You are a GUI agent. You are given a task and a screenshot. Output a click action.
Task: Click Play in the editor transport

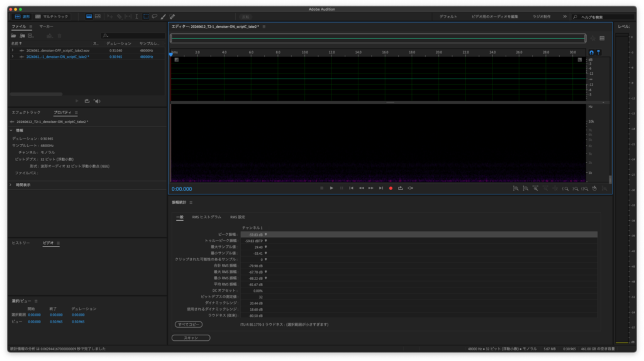coord(331,188)
